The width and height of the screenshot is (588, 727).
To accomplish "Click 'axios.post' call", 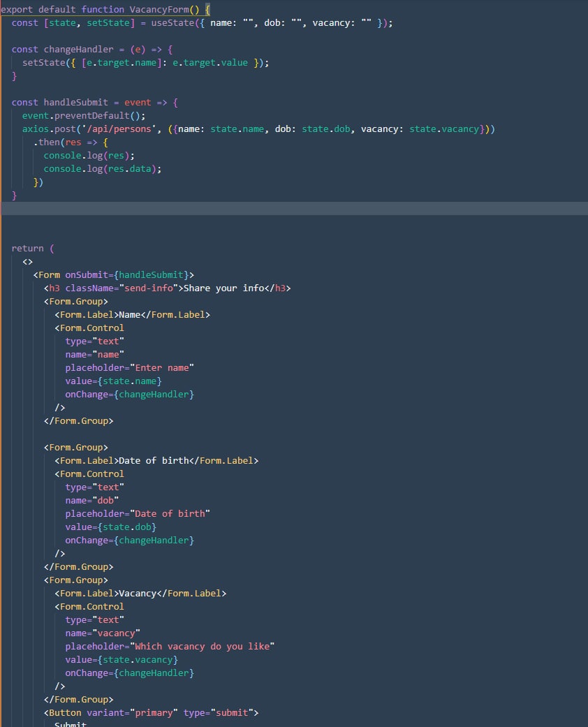I will (49, 129).
